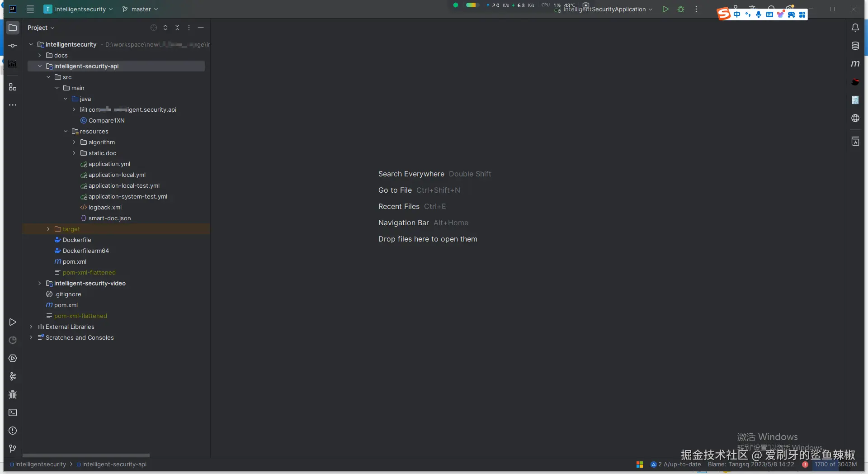868x474 pixels.
Task: Open the IntelligentSecurityApplication run configuration dropdown
Action: point(604,9)
